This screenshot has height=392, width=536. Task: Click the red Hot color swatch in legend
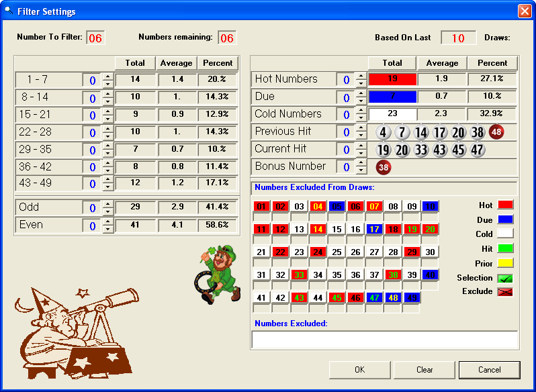504,205
